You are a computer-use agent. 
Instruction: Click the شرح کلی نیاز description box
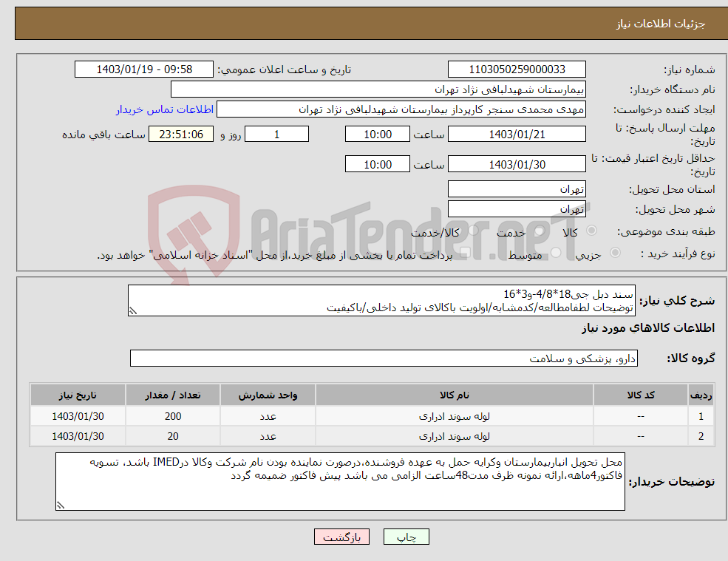click(381, 301)
